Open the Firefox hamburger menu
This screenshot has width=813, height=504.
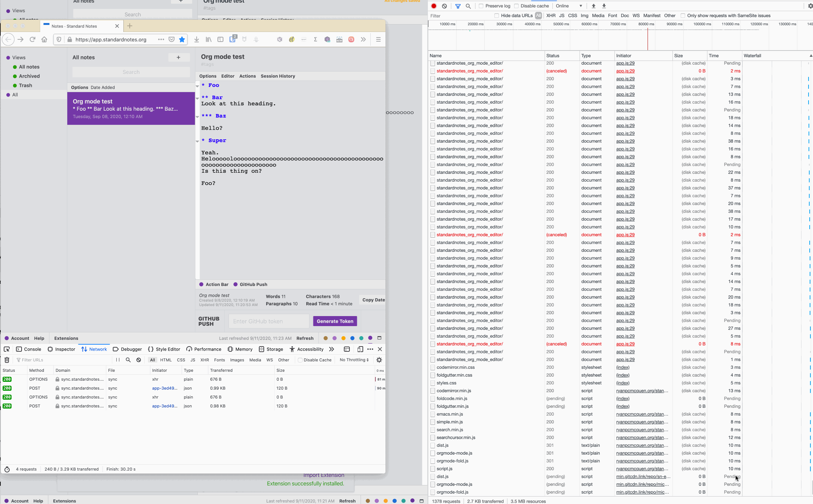tap(378, 39)
